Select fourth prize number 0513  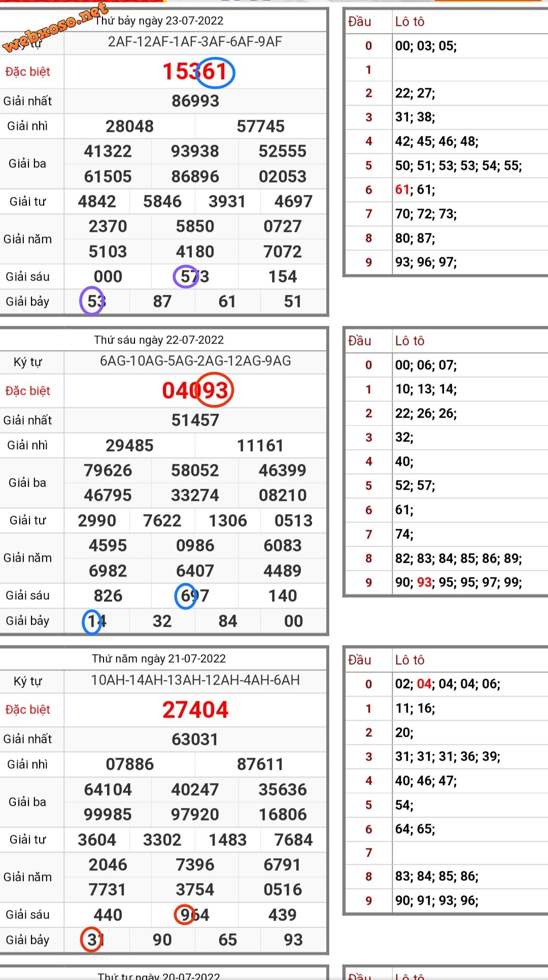click(293, 521)
